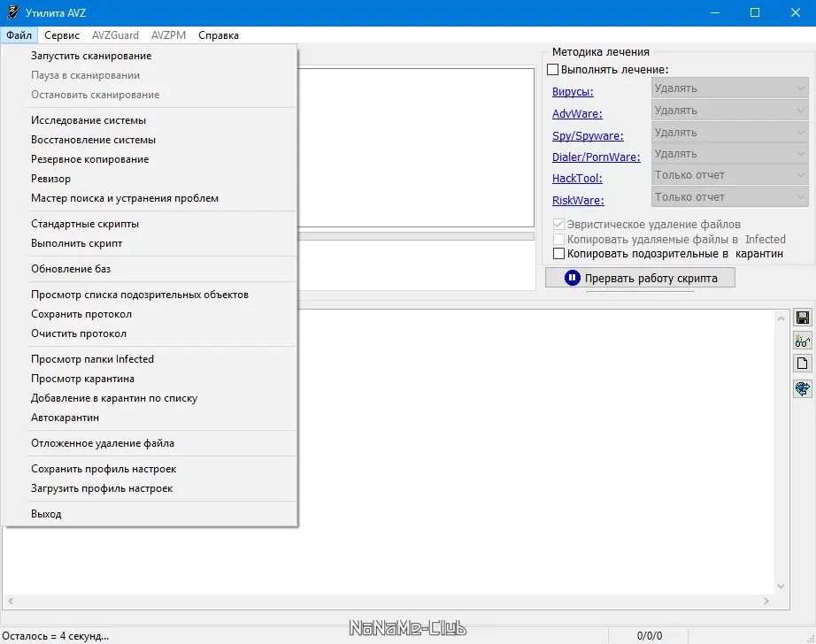Open the RiskWare action dropdown
Viewport: 816px width, 644px height.
click(x=729, y=197)
